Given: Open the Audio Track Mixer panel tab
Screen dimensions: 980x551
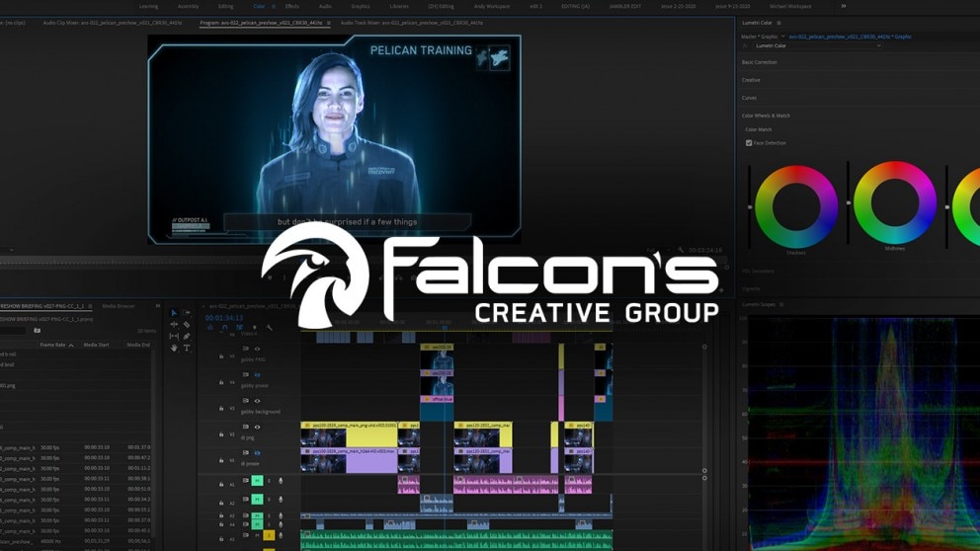Looking at the screenshot, I should (412, 23).
